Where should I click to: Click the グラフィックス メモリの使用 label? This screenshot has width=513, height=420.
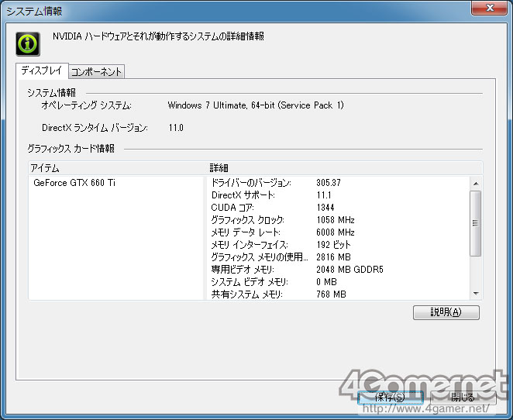click(260, 257)
